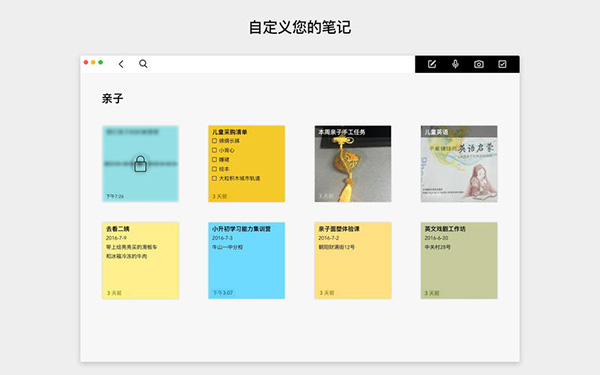Viewport: 600px width, 375px height.
Task: Click the date 2016-6-30
Action: click(436, 238)
